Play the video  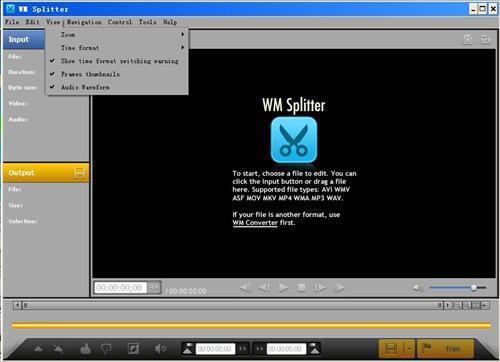coord(283,287)
